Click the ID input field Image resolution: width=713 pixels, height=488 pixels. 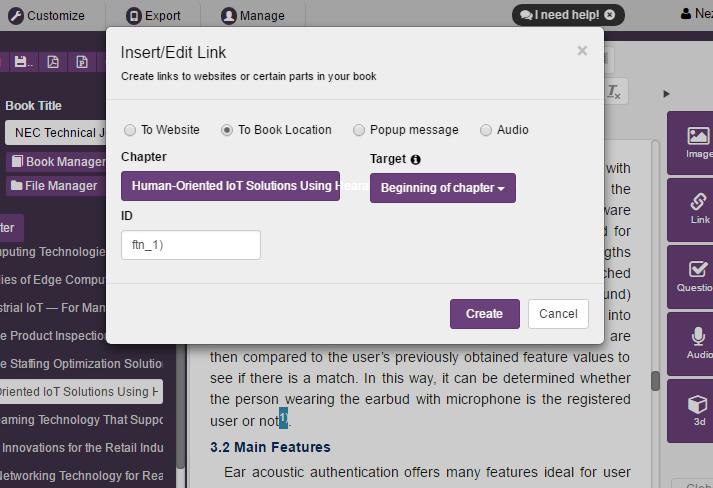click(x=190, y=245)
